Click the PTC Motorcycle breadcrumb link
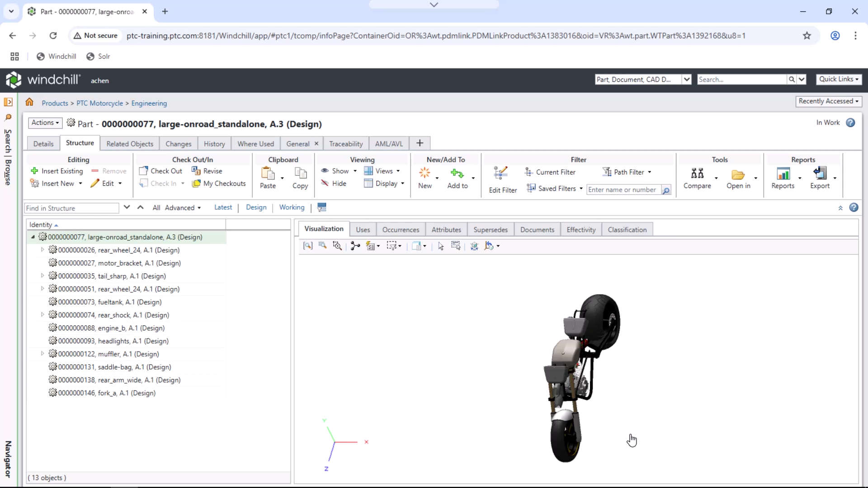 pos(99,103)
